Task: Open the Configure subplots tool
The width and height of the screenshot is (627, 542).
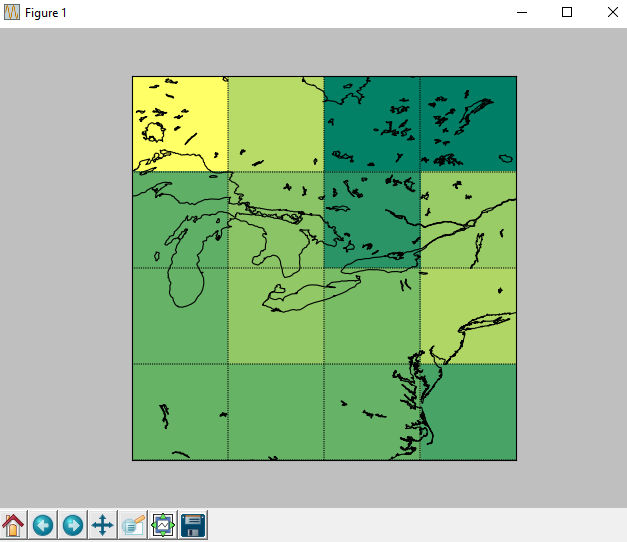Action: tap(163, 525)
